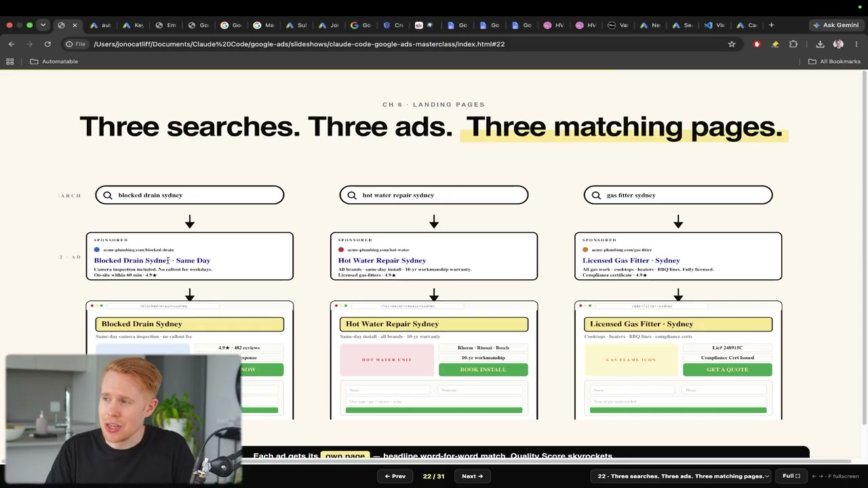
Task: Click the yellow highlighter extension icon
Action: click(775, 44)
